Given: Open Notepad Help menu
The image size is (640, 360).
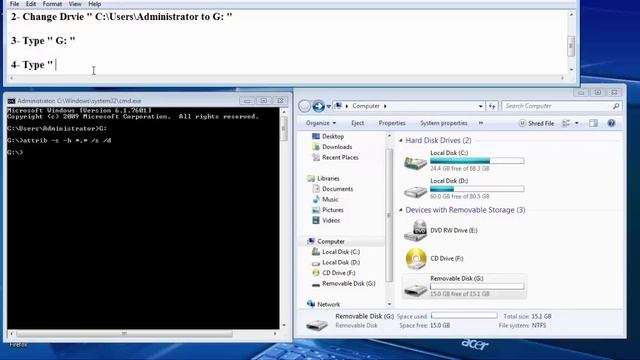Looking at the screenshot, I should tap(94, 4).
